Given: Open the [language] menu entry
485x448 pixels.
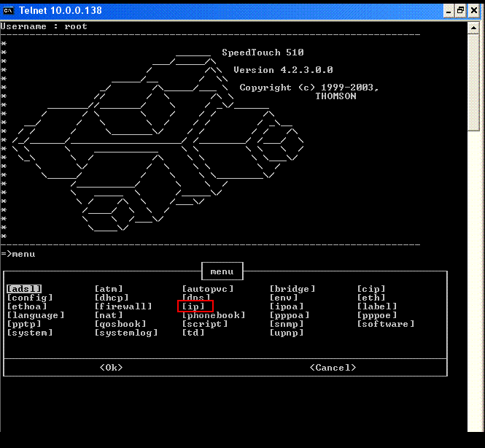Looking at the screenshot, I should (36, 315).
